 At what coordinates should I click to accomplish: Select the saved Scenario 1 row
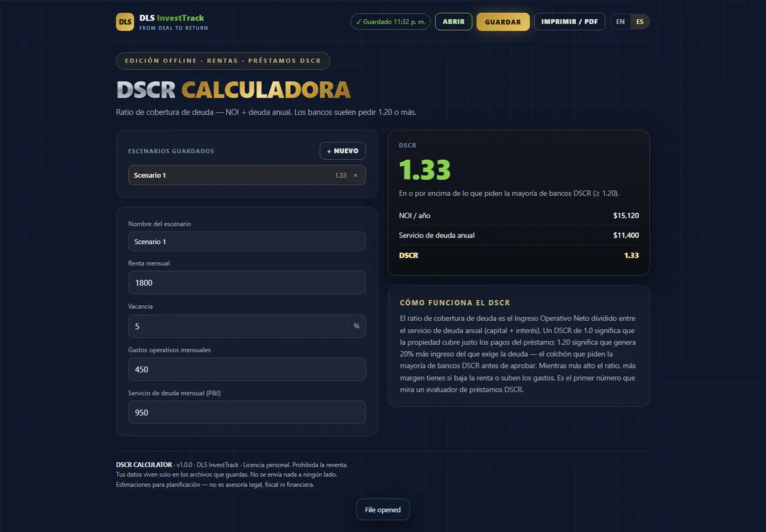click(247, 175)
